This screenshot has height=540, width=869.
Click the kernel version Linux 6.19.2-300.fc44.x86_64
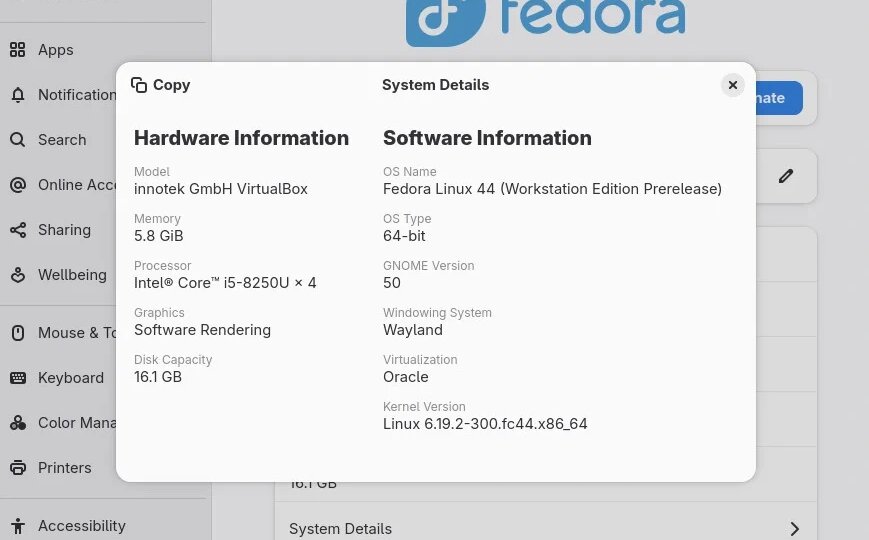(485, 424)
